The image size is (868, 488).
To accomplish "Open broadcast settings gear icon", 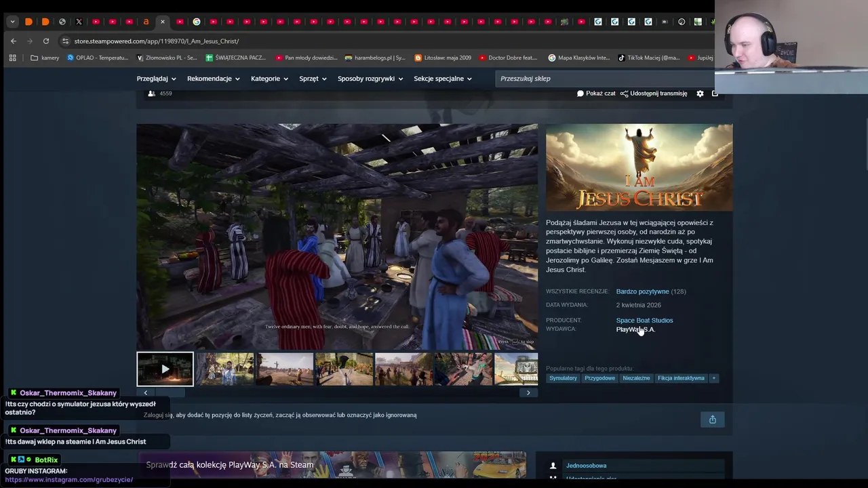I will [x=700, y=94].
